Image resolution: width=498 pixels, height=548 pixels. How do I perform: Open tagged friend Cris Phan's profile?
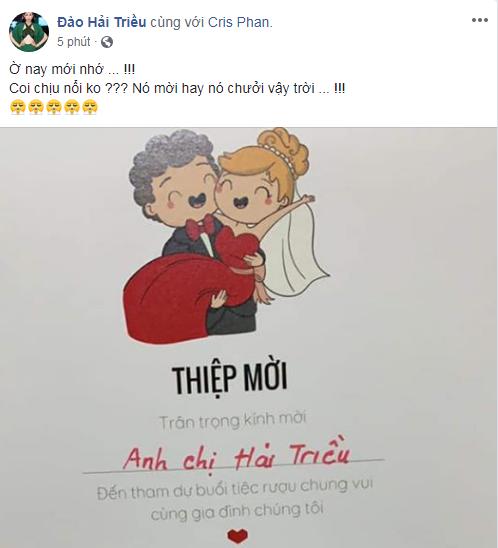coord(239,22)
